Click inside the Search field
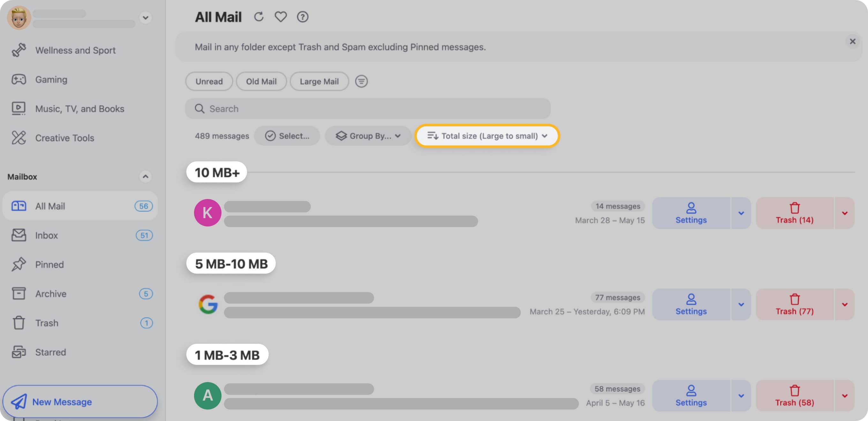 tap(367, 108)
